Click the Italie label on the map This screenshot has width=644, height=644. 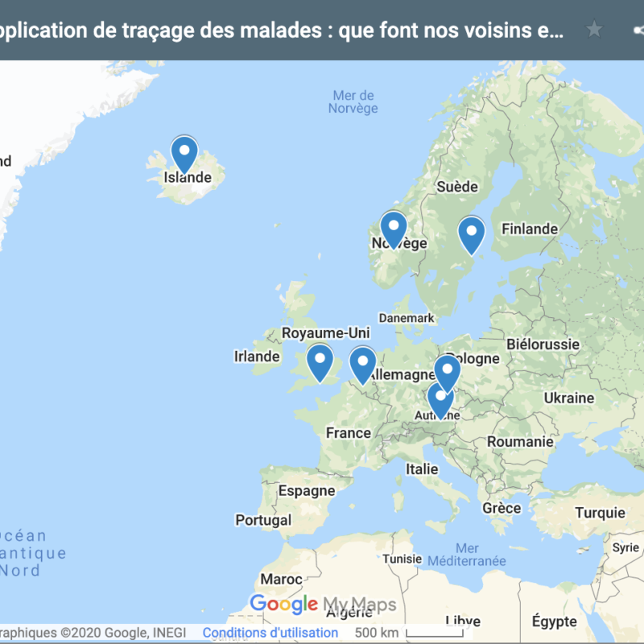click(x=422, y=469)
